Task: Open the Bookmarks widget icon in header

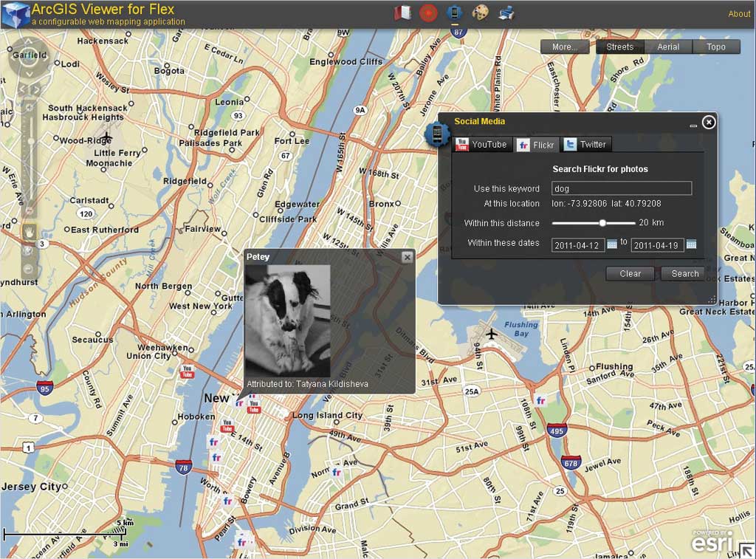Action: tap(402, 13)
